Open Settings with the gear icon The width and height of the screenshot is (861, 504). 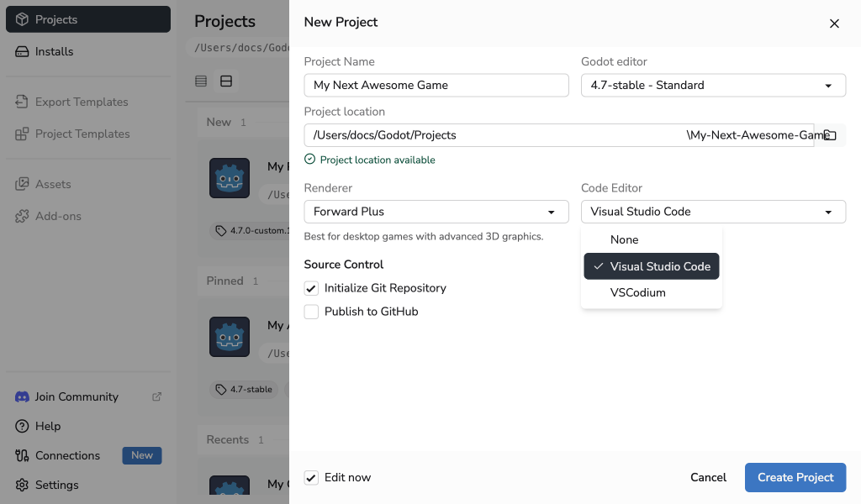[x=22, y=485]
